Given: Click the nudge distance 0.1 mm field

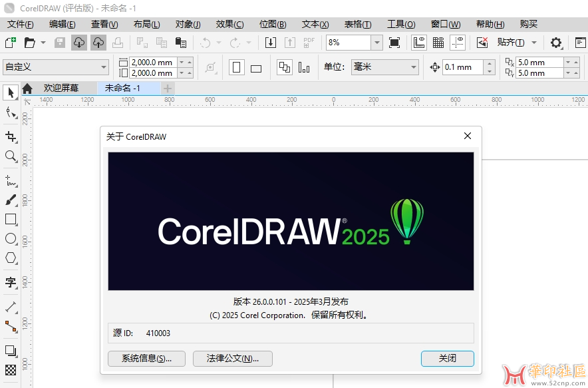Looking at the screenshot, I should point(463,67).
